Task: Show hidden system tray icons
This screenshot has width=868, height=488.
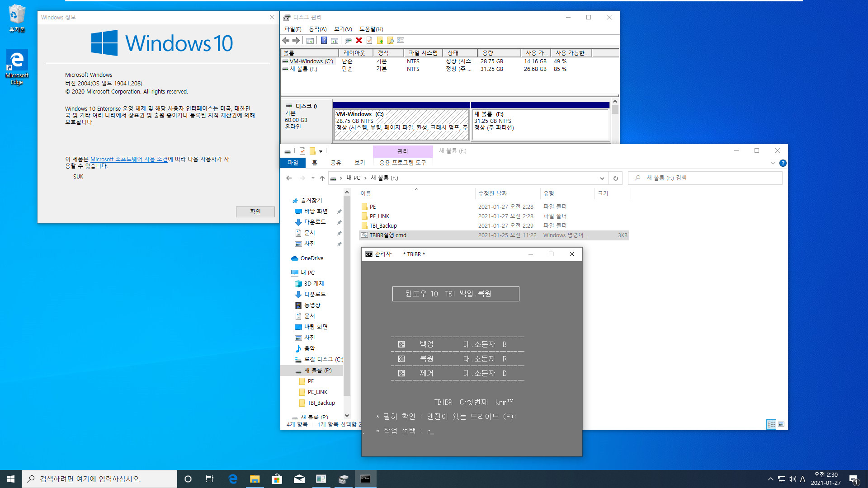Action: pos(770,479)
